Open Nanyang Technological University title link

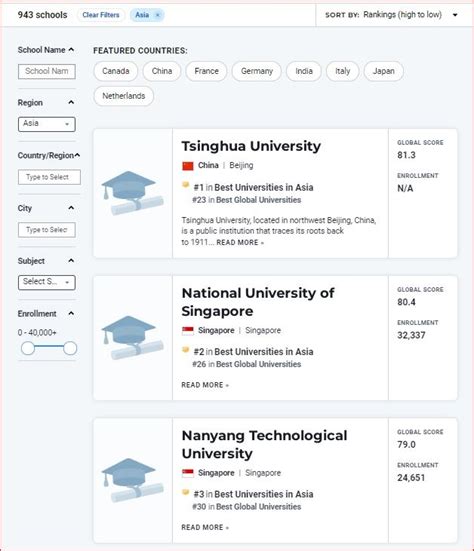264,445
